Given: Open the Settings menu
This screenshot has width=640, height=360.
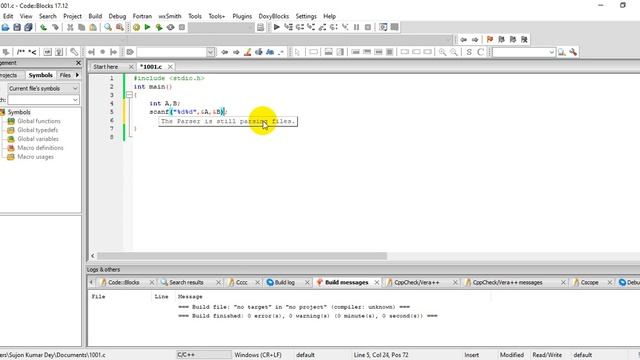Looking at the screenshot, I should pos(306,16).
